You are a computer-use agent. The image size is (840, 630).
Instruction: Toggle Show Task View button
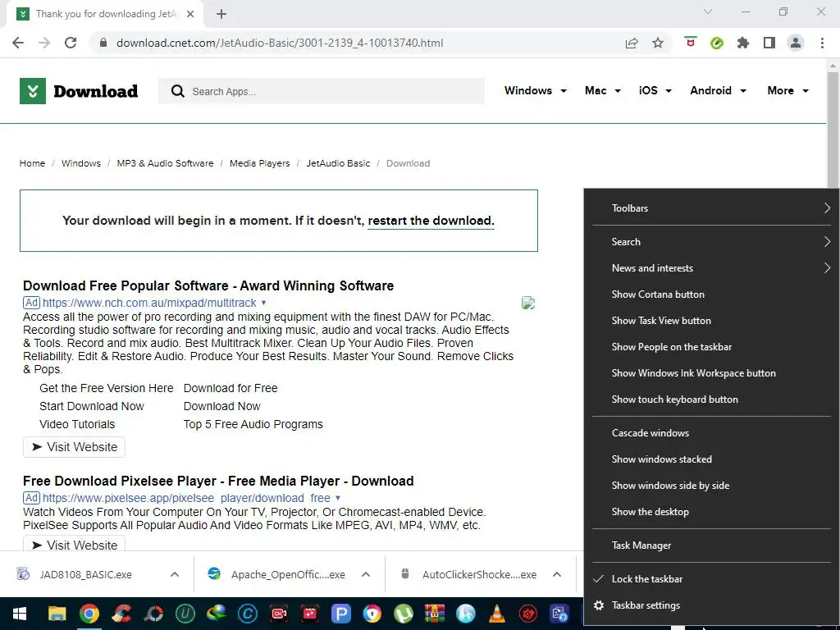coord(711,321)
